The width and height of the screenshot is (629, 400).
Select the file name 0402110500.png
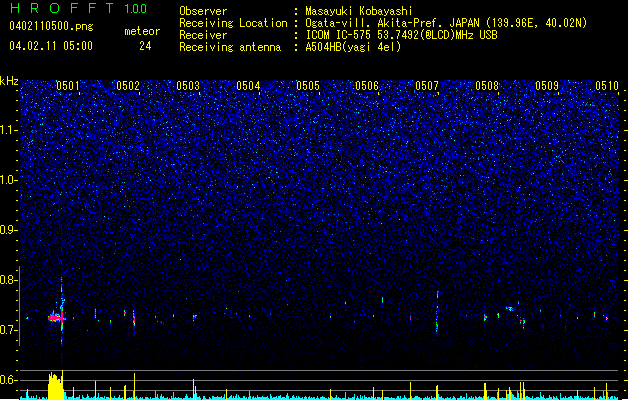[51, 27]
